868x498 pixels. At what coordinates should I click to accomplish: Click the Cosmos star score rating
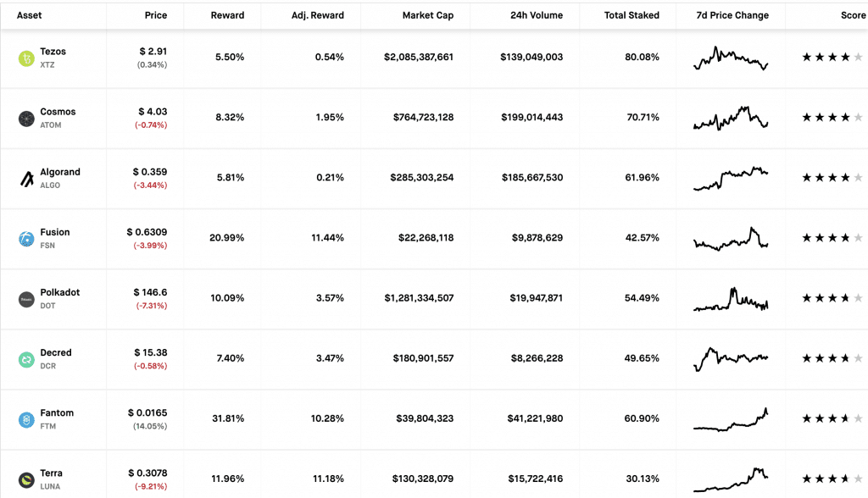832,118
